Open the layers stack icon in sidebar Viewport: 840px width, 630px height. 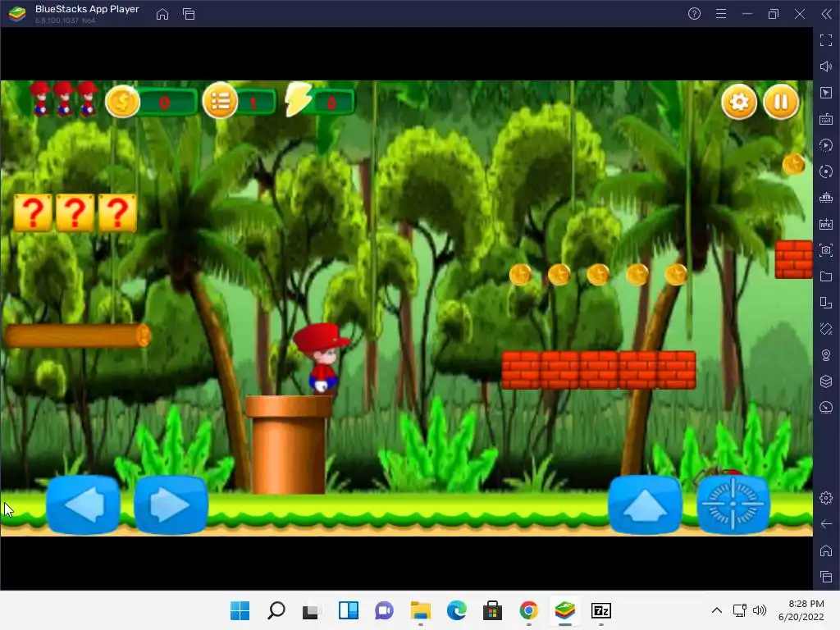tap(825, 381)
